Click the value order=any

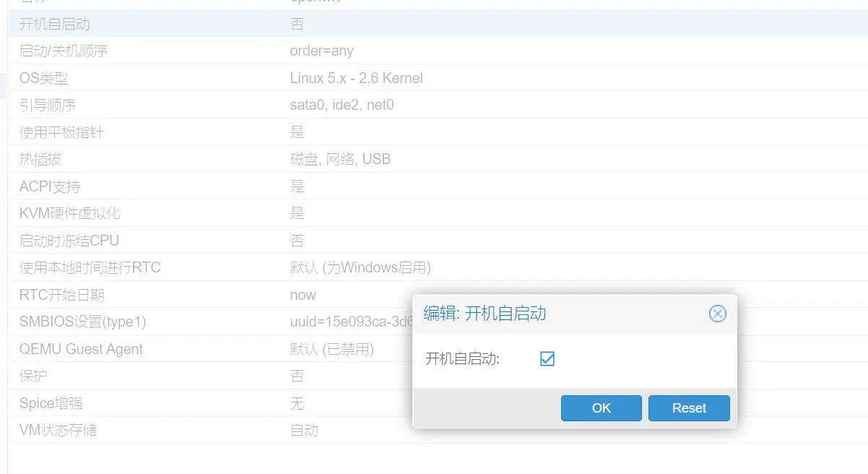point(321,51)
